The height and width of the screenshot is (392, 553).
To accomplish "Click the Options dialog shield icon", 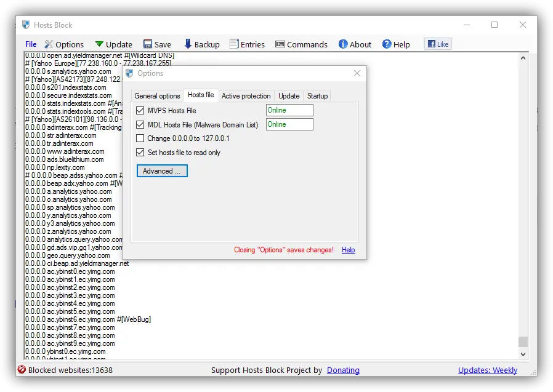I will coord(129,73).
